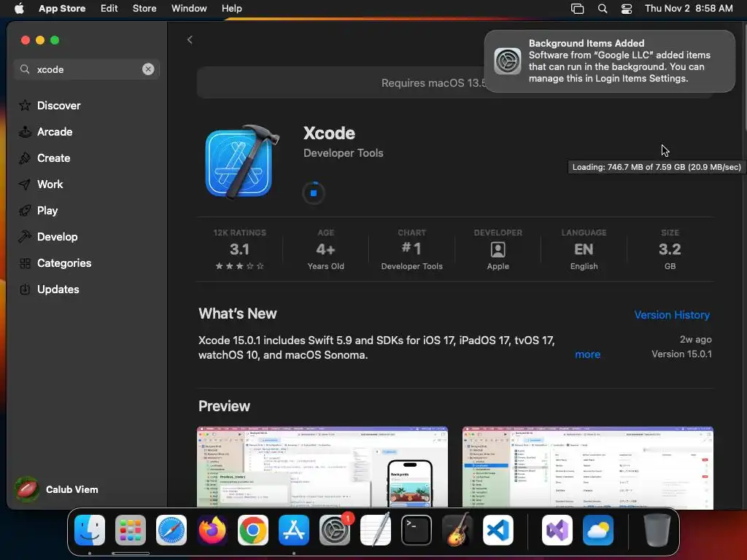Clear the xcode search text
This screenshot has width=747, height=560.
pos(148,69)
